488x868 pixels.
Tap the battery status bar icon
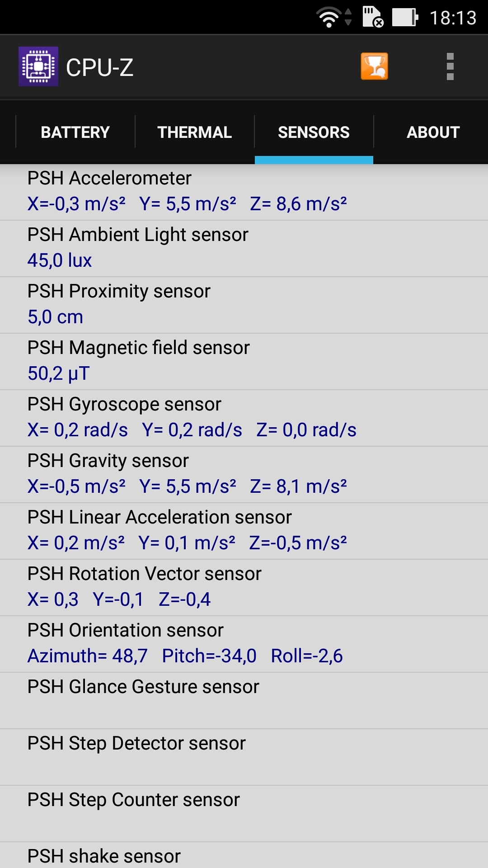(405, 18)
